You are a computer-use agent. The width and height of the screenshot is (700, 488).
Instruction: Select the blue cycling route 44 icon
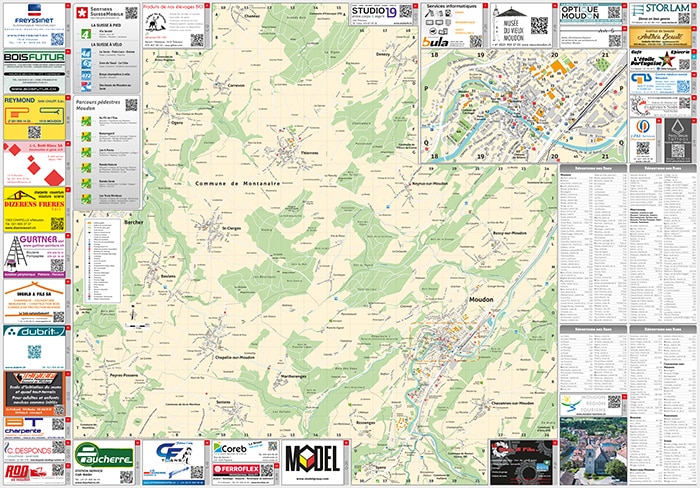pyautogui.click(x=86, y=53)
